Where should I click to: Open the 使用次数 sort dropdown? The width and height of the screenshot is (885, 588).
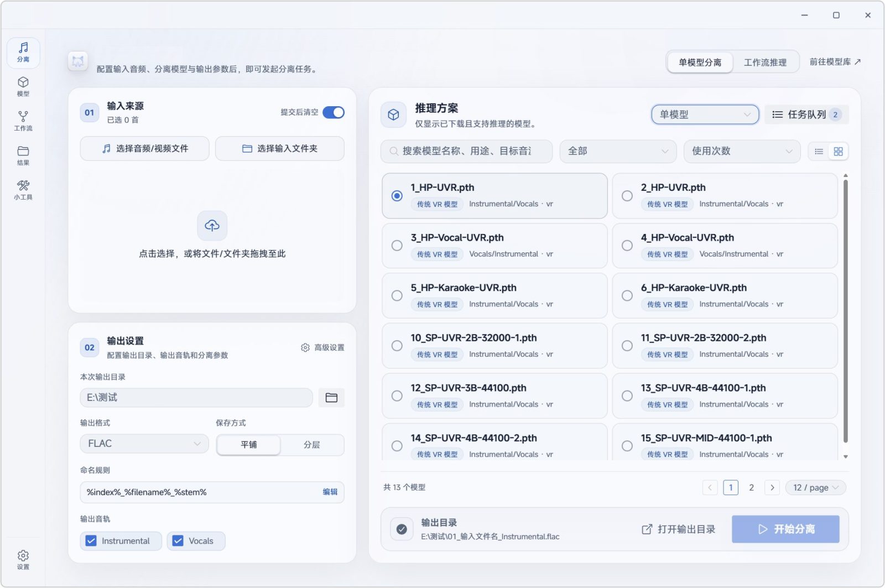click(742, 151)
